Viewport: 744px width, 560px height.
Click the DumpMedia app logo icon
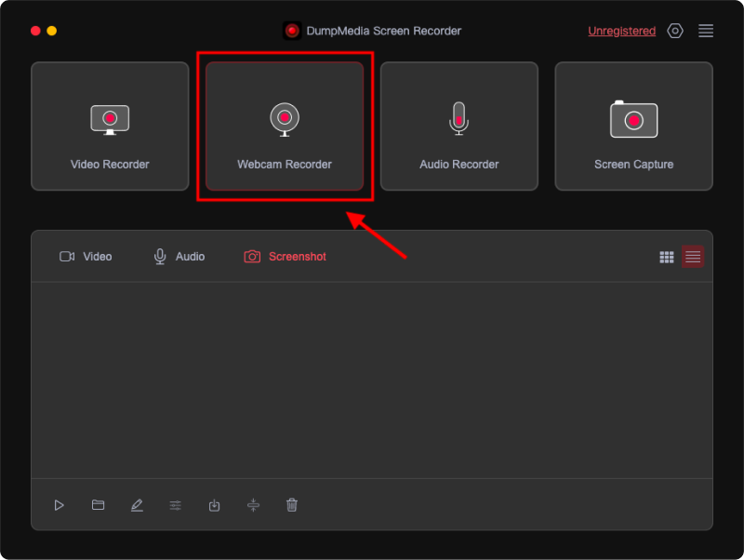292,31
